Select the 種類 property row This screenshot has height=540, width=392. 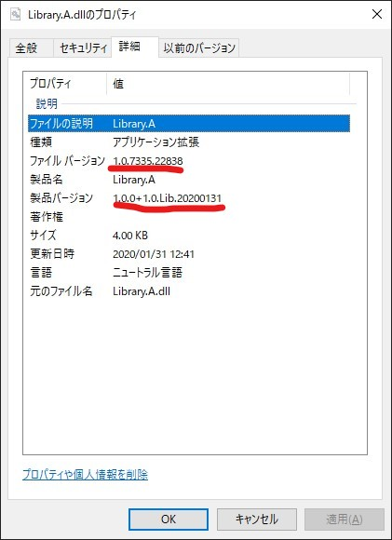(x=189, y=142)
